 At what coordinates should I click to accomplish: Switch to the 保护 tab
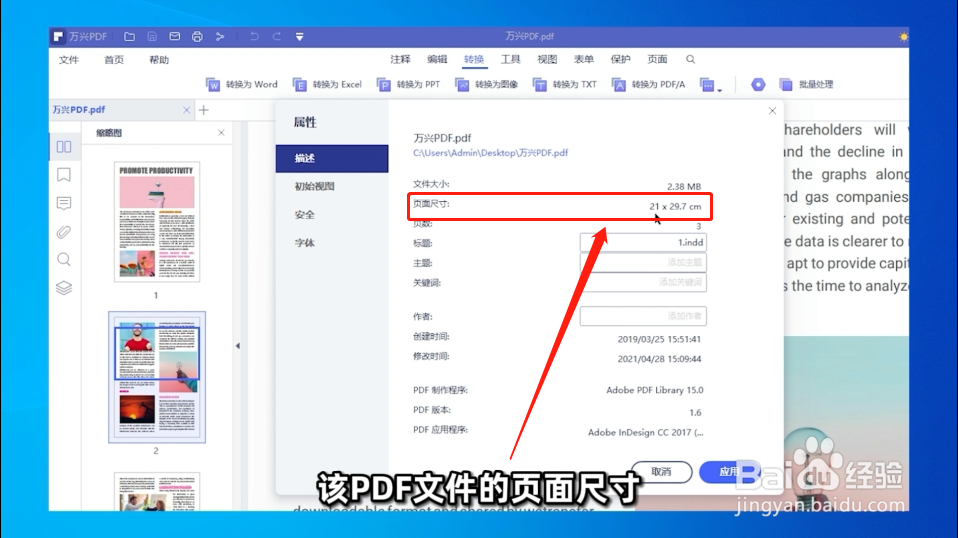(621, 59)
